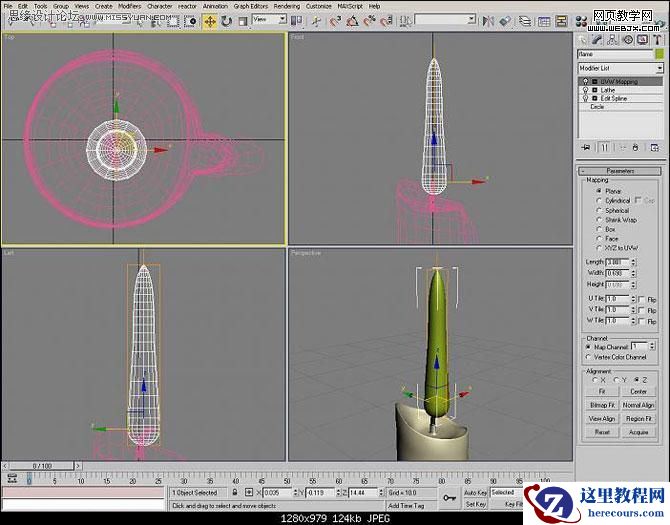Click the Selection Lock toggle icon
Viewport: 670px width, 525px height.
(x=235, y=492)
